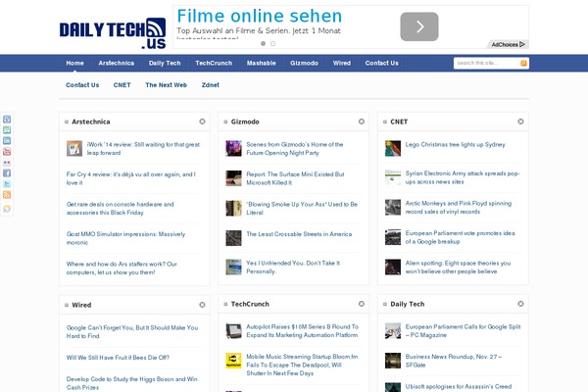The height and width of the screenshot is (392, 588).
Task: Collapse the Daily Tech widget using its square toggle
Action: click(385, 304)
